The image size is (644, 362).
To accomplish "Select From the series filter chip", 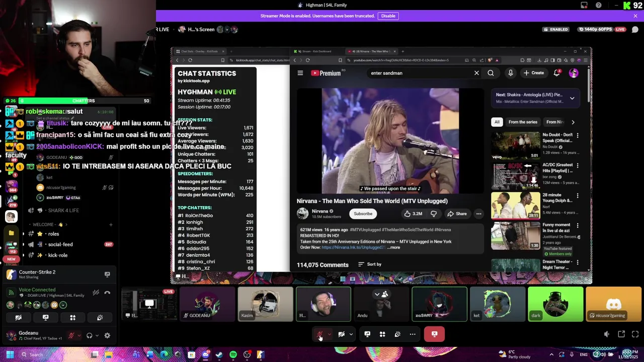I will pyautogui.click(x=523, y=122).
